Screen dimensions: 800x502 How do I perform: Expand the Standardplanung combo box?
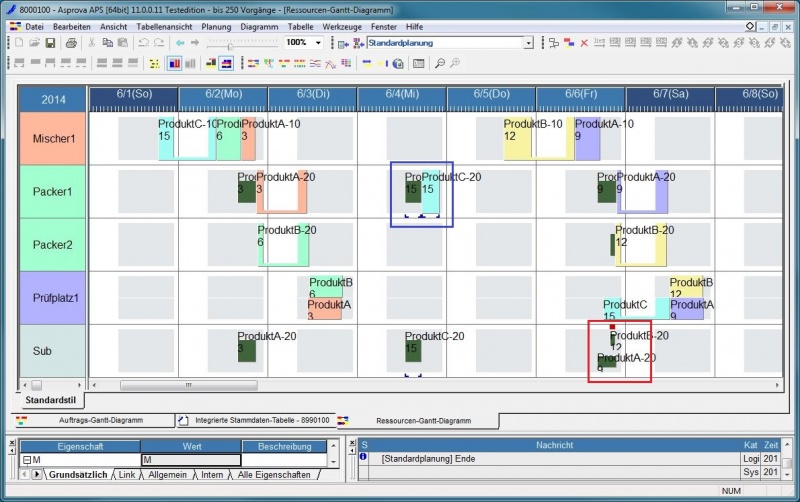pyautogui.click(x=528, y=43)
